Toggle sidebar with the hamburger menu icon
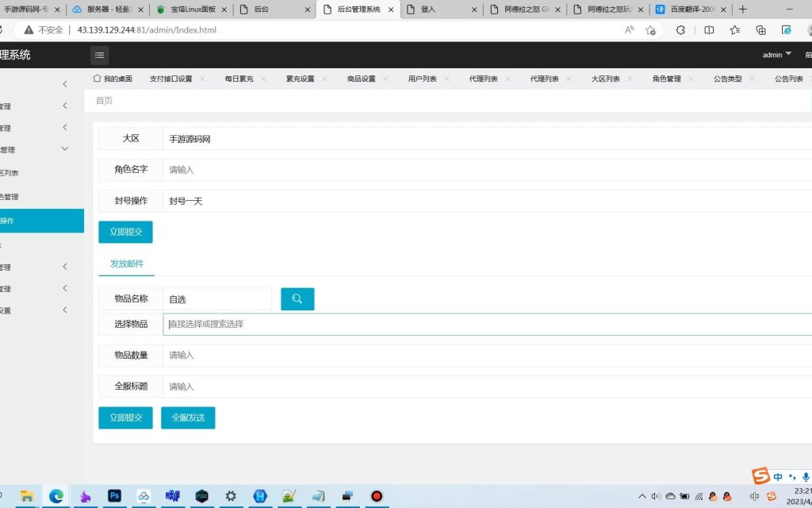 (x=99, y=55)
